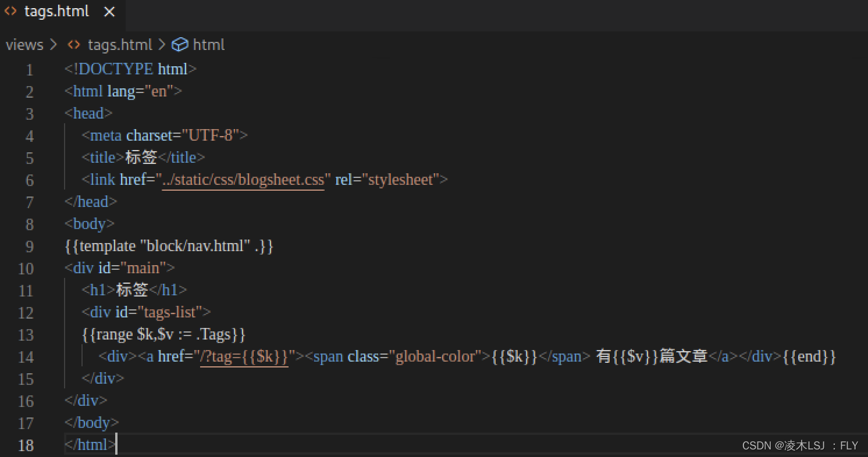
Task: Click the underlined /?tag={{$k}} href link
Action: coord(244,356)
